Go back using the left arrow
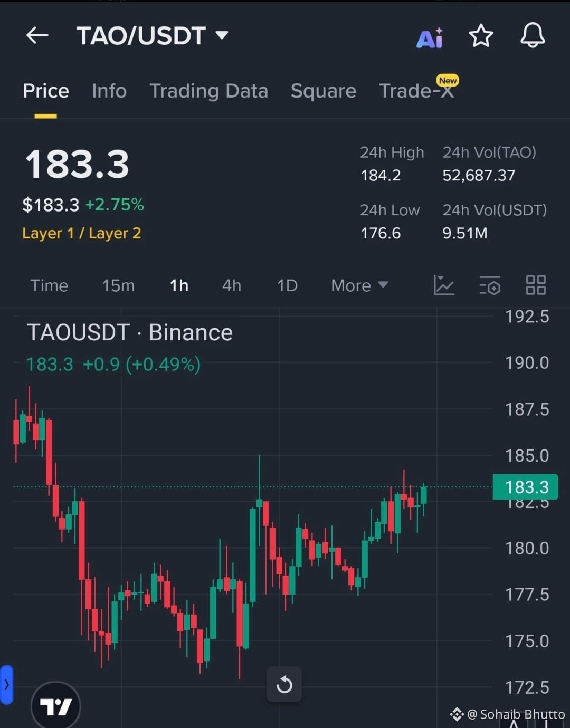Screen dimensions: 570x728 point(37,36)
